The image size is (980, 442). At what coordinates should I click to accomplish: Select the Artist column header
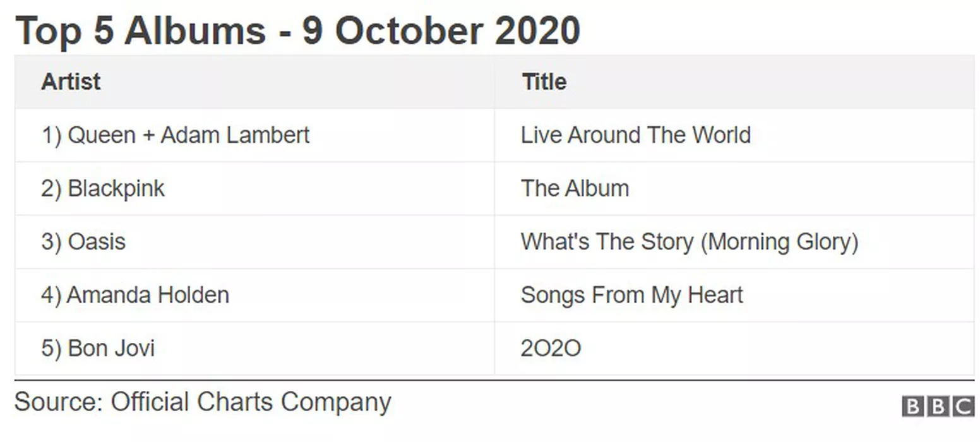coord(71,82)
